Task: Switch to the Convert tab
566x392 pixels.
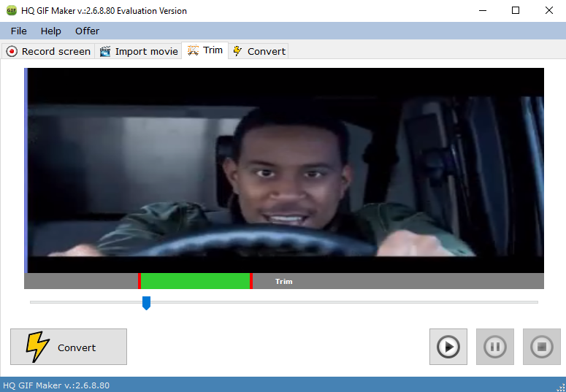Action: point(259,51)
